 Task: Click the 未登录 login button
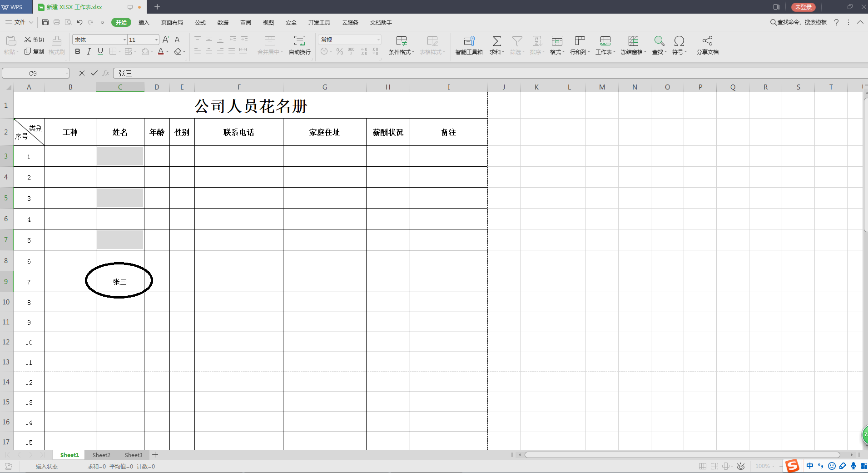(803, 7)
